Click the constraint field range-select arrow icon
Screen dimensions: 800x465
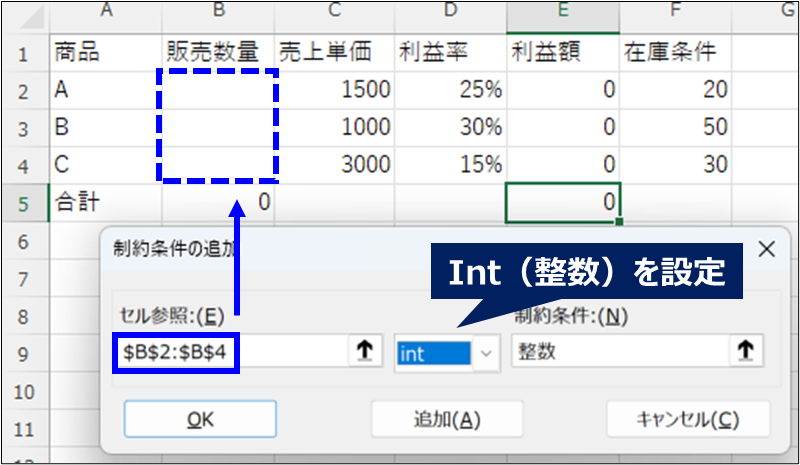click(x=745, y=353)
